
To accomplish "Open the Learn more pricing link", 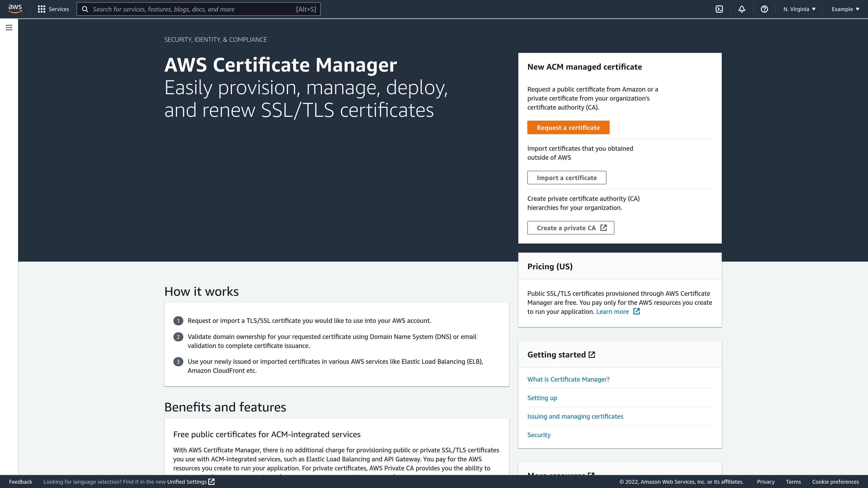I will (612, 312).
